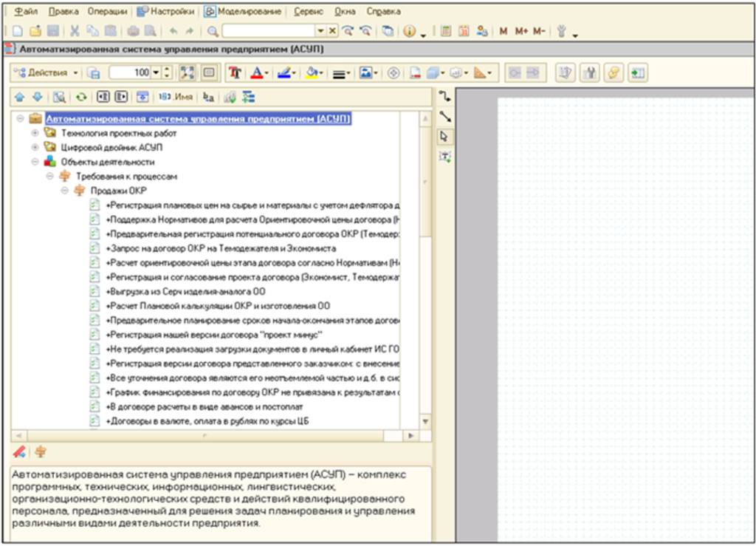756x546 pixels.
Task: Click the eraser icon above description
Action: pyautogui.click(x=20, y=452)
